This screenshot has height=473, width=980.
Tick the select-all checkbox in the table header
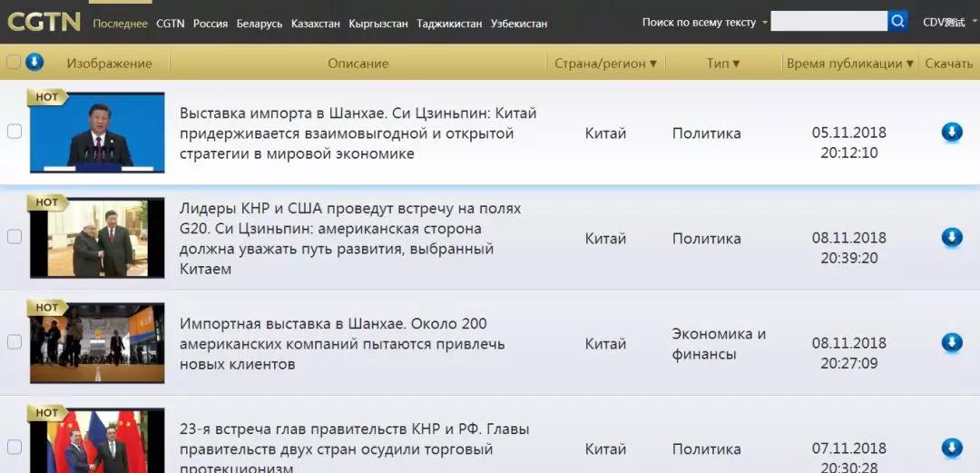point(13,62)
